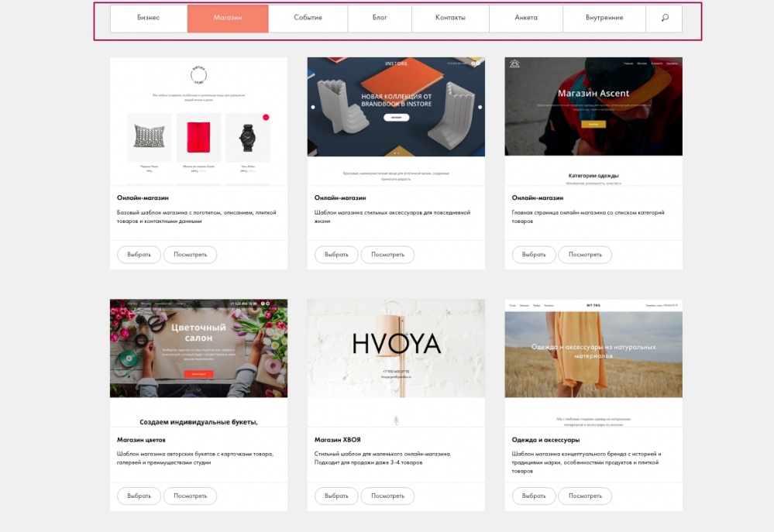Open the Событие tab
The height and width of the screenshot is (532, 774).
coord(308,18)
